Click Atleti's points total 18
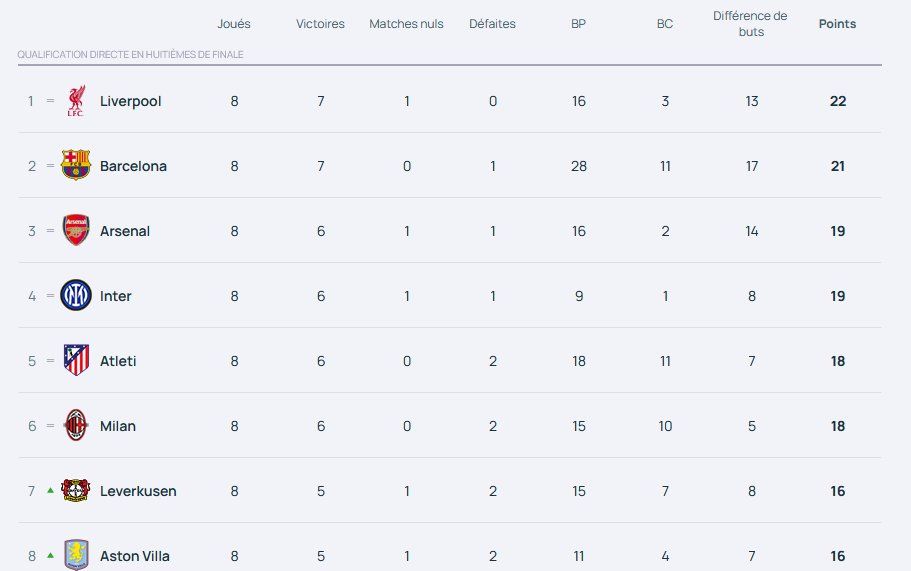 838,361
